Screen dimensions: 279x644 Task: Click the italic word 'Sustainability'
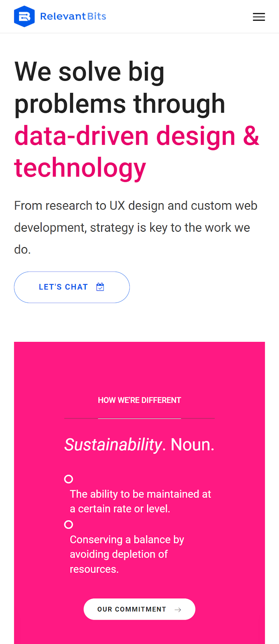coord(113,445)
